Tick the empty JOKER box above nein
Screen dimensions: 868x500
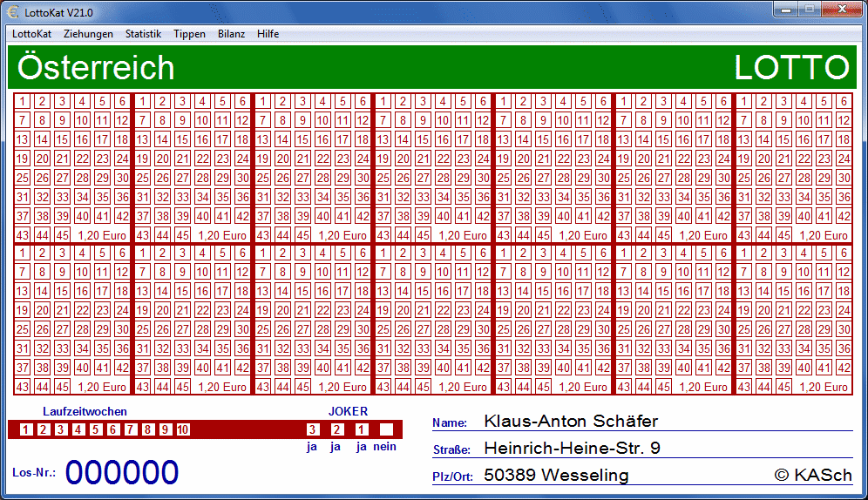pyautogui.click(x=386, y=429)
